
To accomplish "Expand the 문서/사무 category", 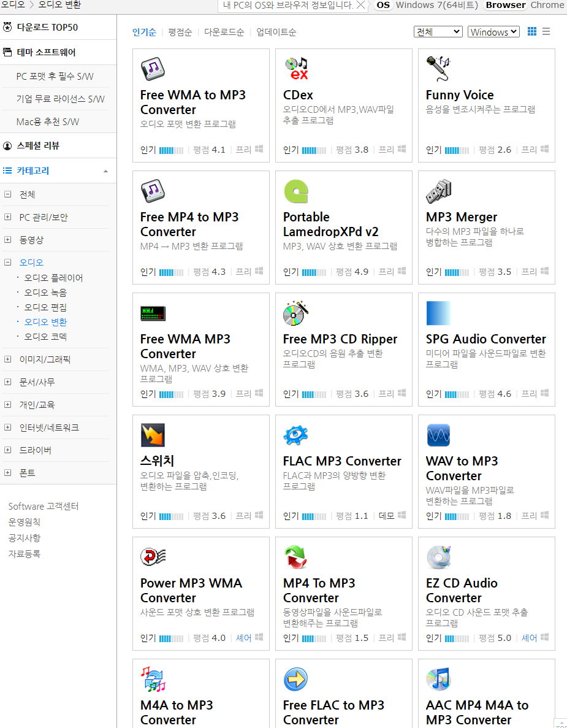I will click(x=8, y=381).
